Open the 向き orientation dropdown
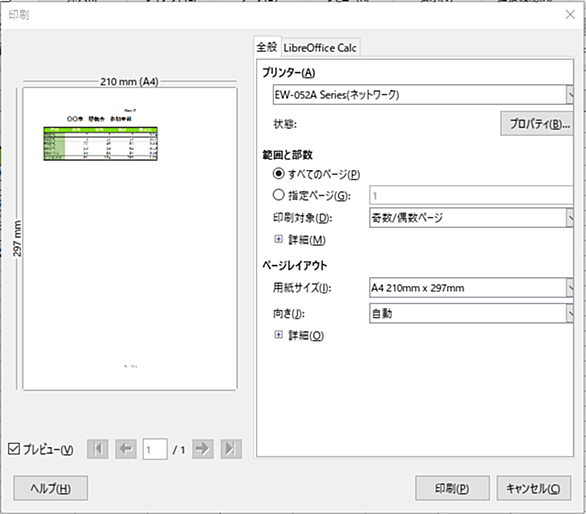This screenshot has width=586, height=514. pyautogui.click(x=471, y=313)
